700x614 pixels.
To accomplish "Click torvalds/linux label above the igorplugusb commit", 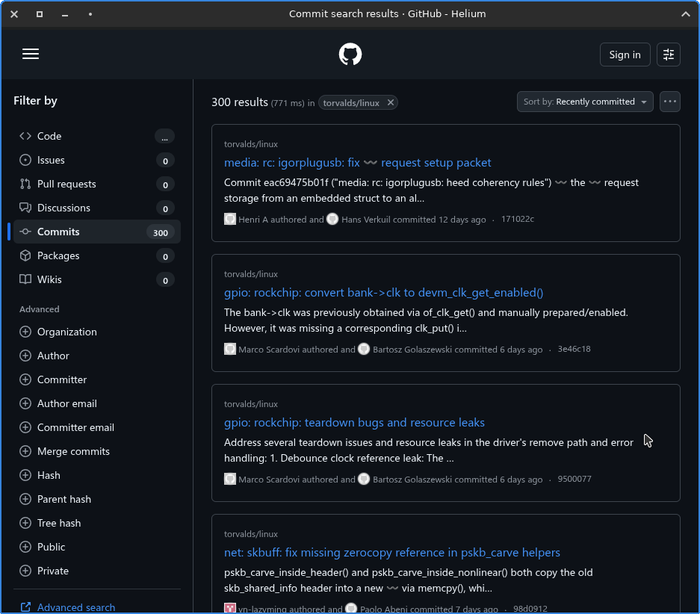I will [251, 144].
